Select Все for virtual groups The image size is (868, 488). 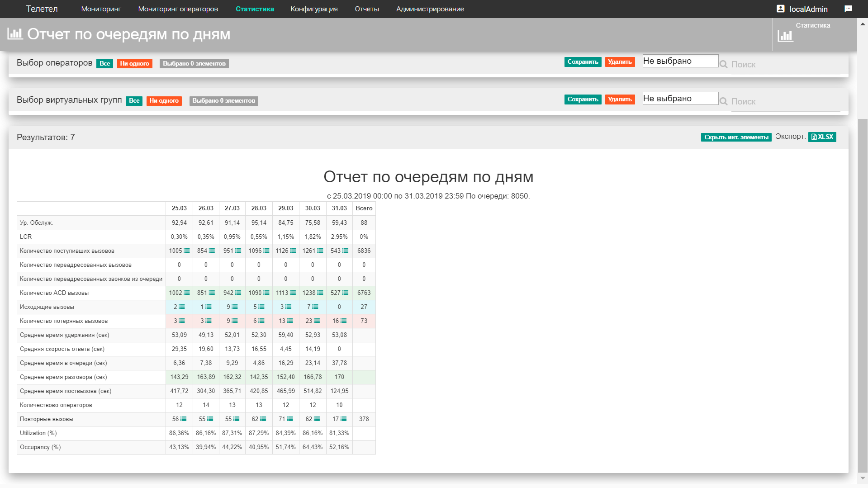(134, 100)
